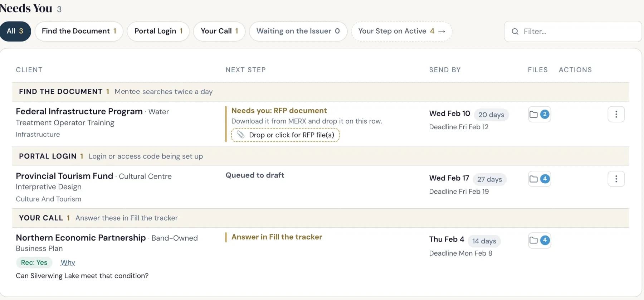Click the paperclip icon in RFP drop zone
644x300 pixels.
tap(241, 135)
